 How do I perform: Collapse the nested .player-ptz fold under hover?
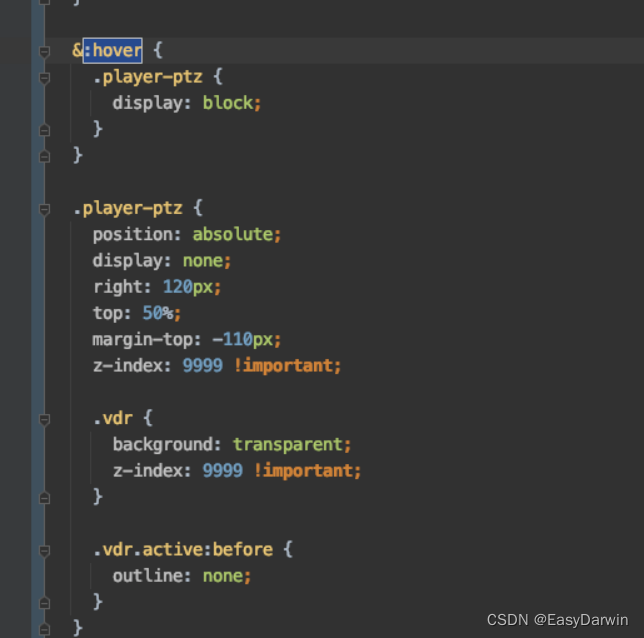[x=44, y=78]
